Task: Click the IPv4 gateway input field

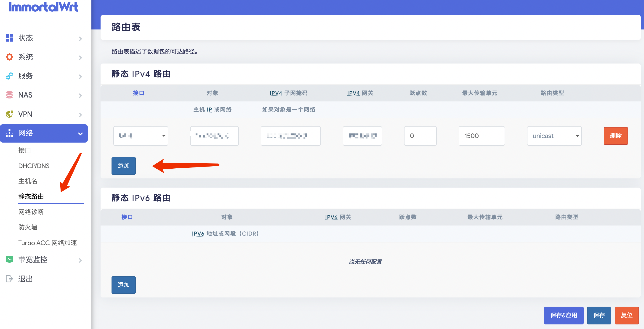Action: [362, 136]
